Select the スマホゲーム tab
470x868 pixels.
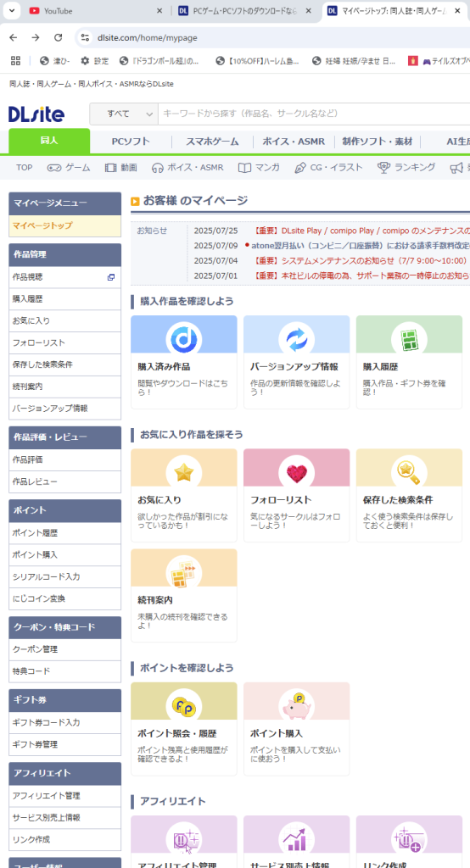[x=212, y=142]
